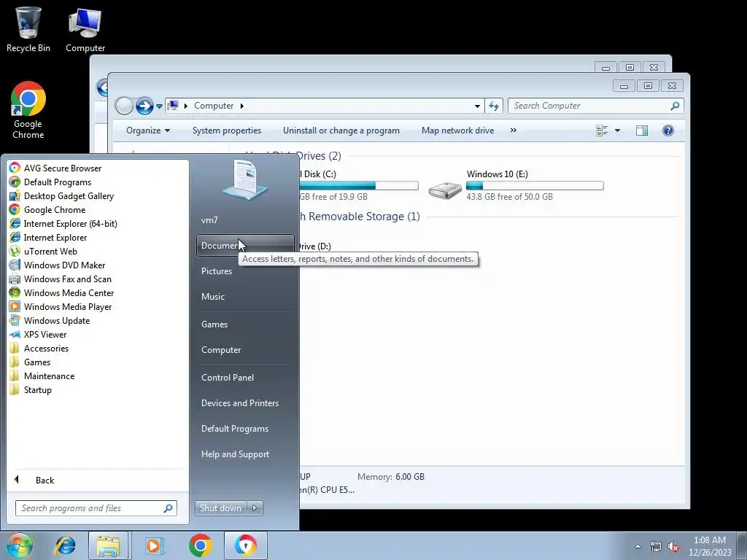Screen dimensions: 747x560
Task: Select the Computer desktop icon
Action: [85, 29]
